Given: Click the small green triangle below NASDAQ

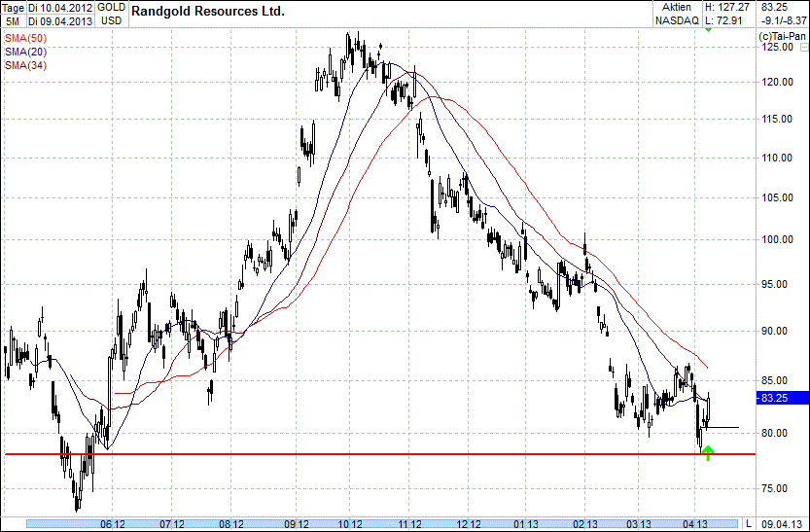Looking at the screenshot, I should coord(707,30).
